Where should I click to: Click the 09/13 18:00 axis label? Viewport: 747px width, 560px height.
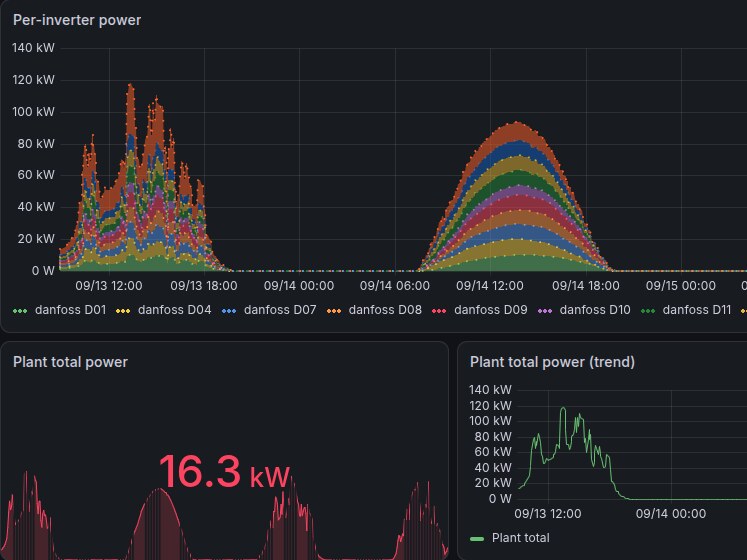tap(204, 285)
